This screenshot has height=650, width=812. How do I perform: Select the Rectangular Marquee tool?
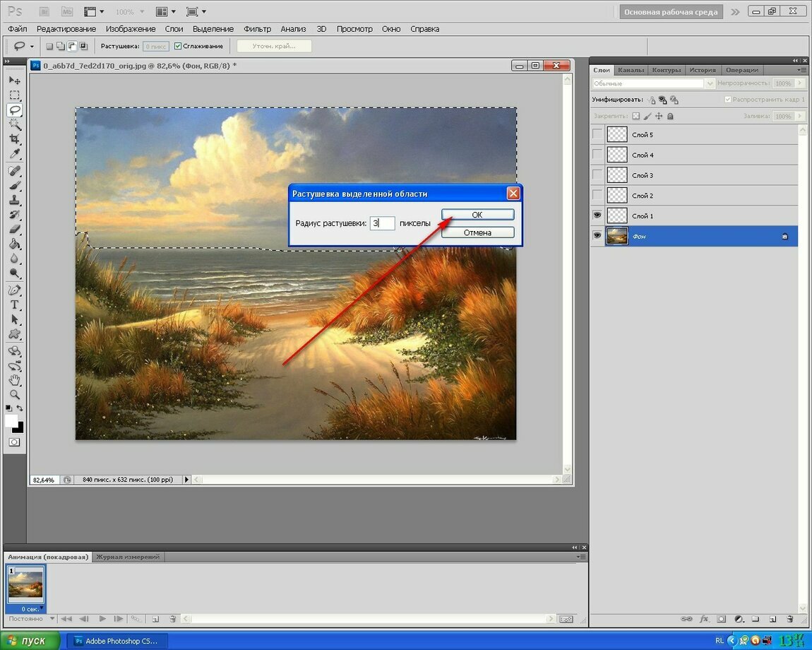15,95
